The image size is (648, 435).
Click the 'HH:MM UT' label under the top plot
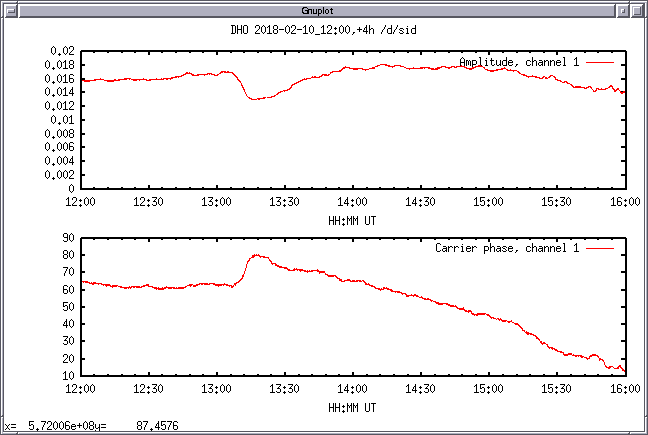tap(352, 221)
